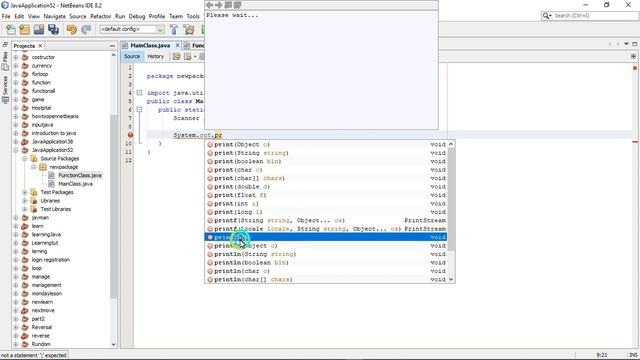Collapse the JavaApplication32 project node
This screenshot has width=640, height=360.
(x=16, y=150)
